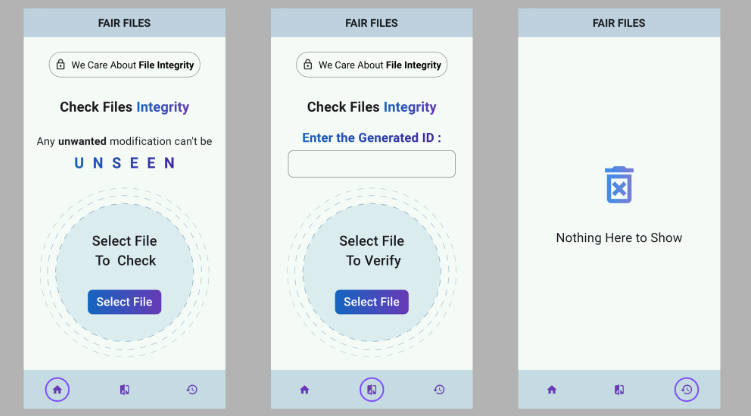Tap circled verify icon in middle screen

coord(372,389)
